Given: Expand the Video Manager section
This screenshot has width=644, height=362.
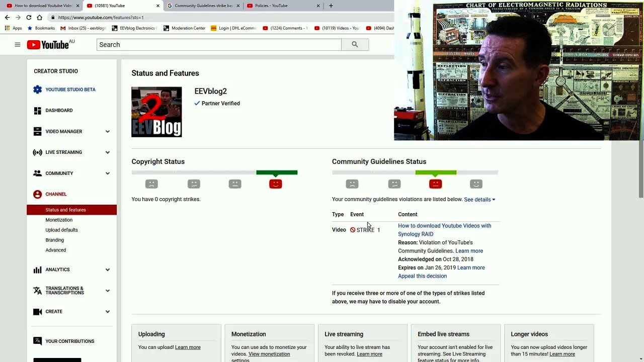Looking at the screenshot, I should [x=108, y=132].
